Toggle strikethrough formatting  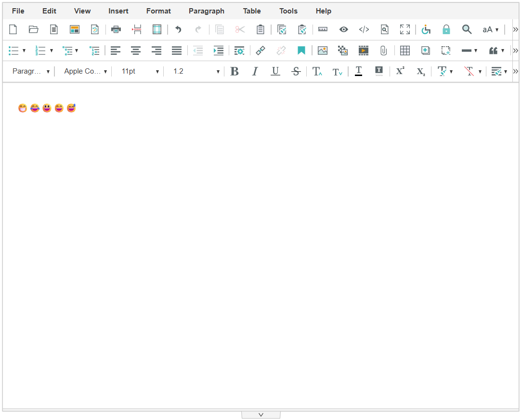(x=296, y=71)
